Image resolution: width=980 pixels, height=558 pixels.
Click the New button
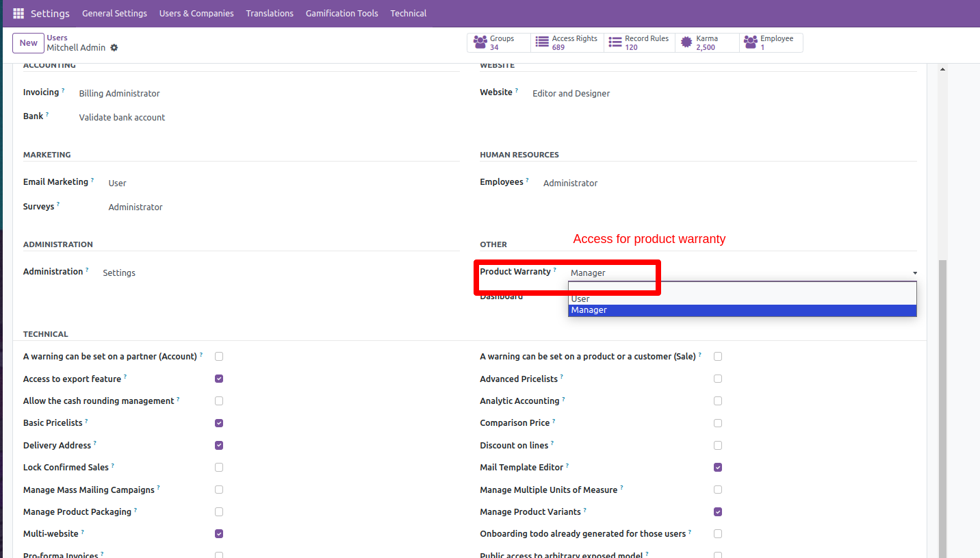[x=28, y=43]
